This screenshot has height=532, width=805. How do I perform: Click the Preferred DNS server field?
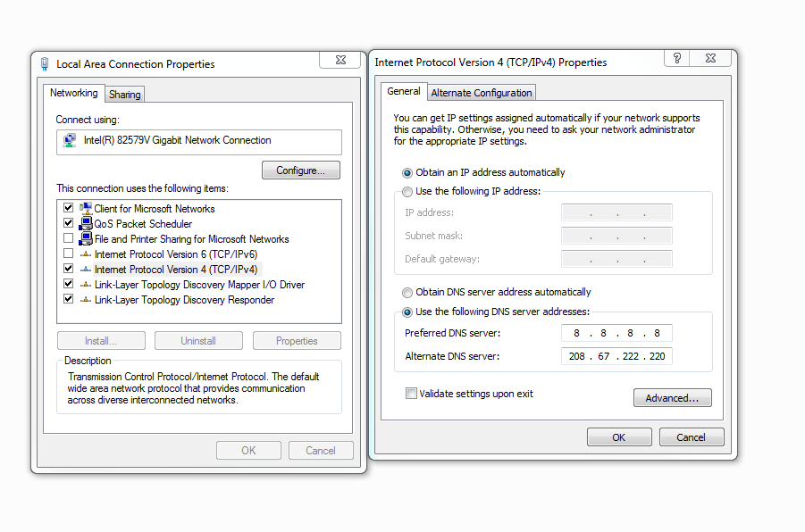616,334
